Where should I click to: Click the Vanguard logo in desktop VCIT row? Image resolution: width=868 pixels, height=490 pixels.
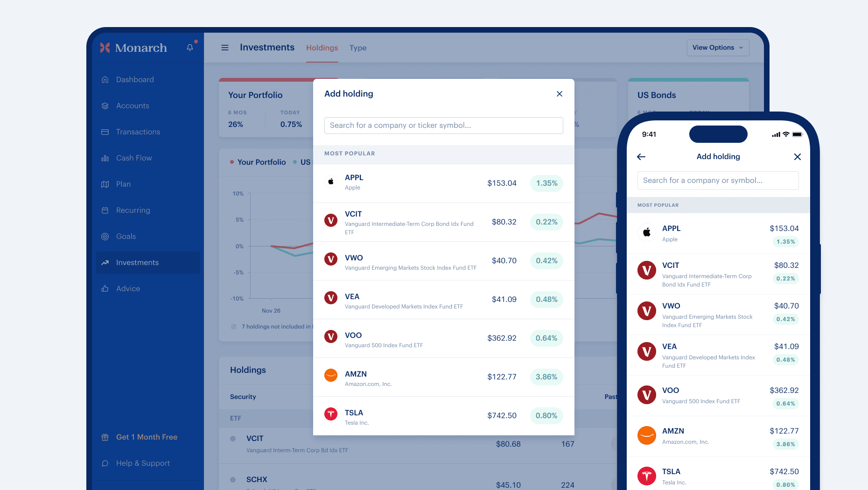[x=331, y=220]
